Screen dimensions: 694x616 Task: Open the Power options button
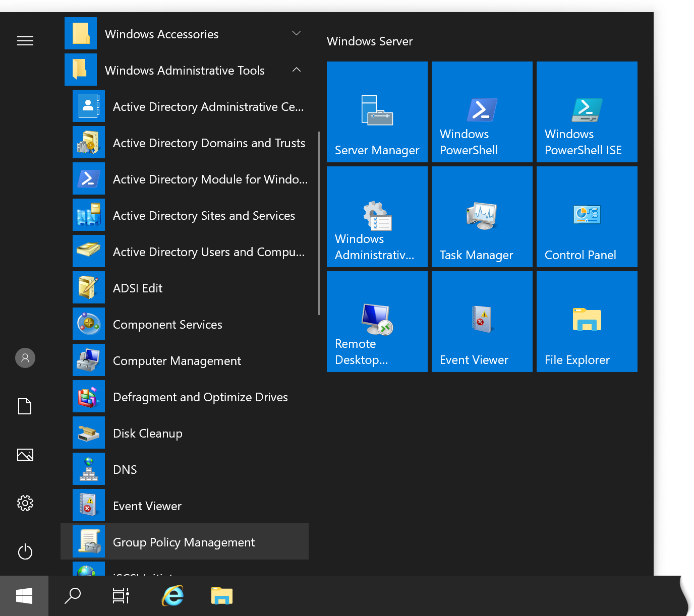click(25, 551)
